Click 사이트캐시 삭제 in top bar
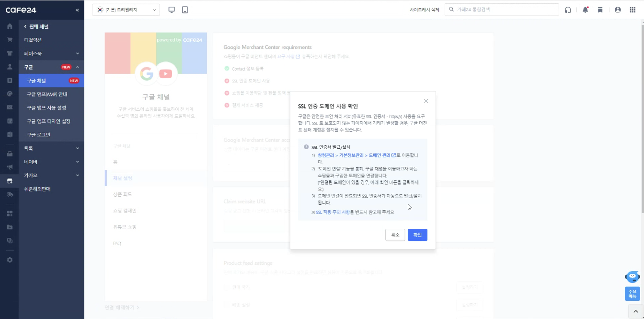644x319 pixels. point(424,10)
